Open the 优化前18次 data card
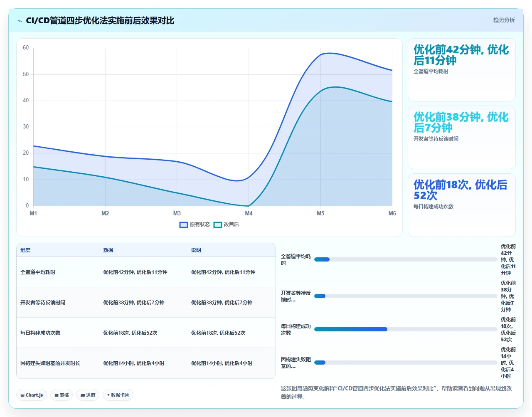 [x=462, y=205]
